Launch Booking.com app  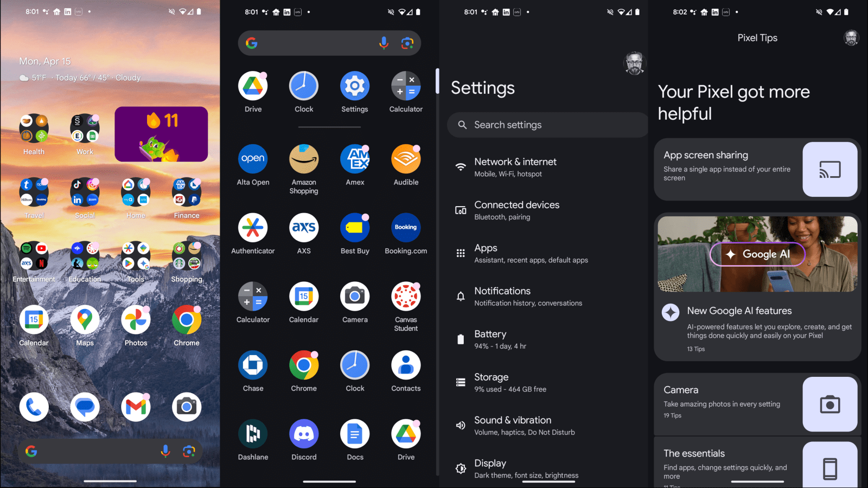pyautogui.click(x=406, y=228)
